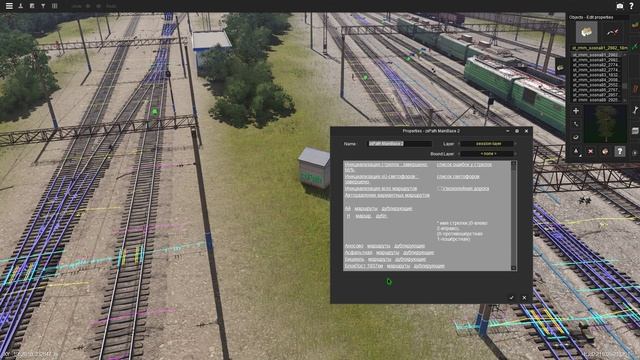Click the tree asset preview thumbnail

click(605, 124)
